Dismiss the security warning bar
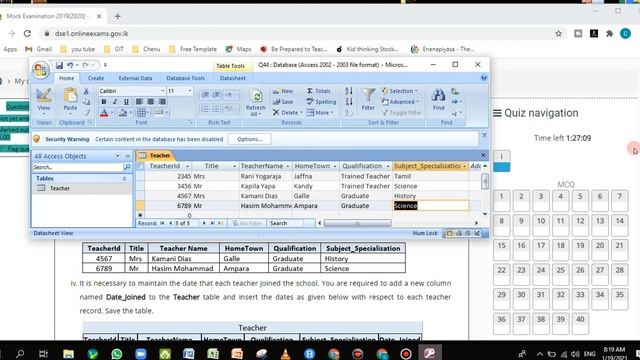The height and width of the screenshot is (360, 640). tap(484, 135)
